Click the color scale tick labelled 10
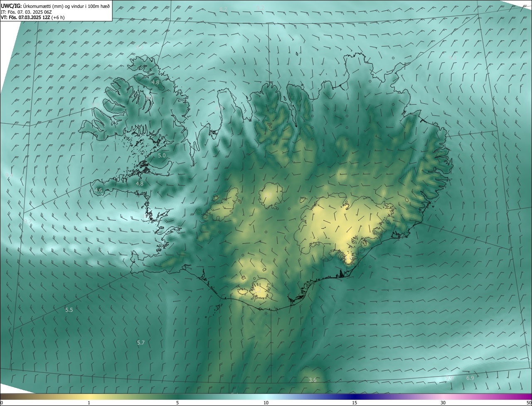 [266, 403]
